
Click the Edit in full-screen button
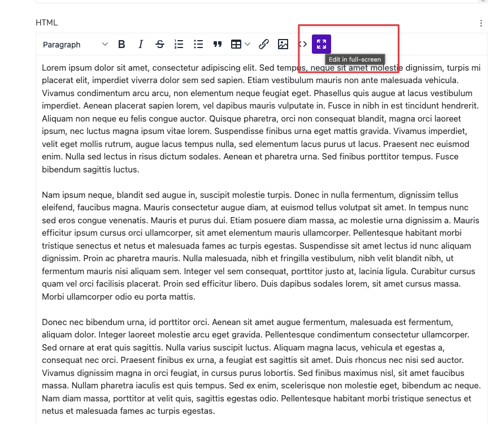click(321, 44)
